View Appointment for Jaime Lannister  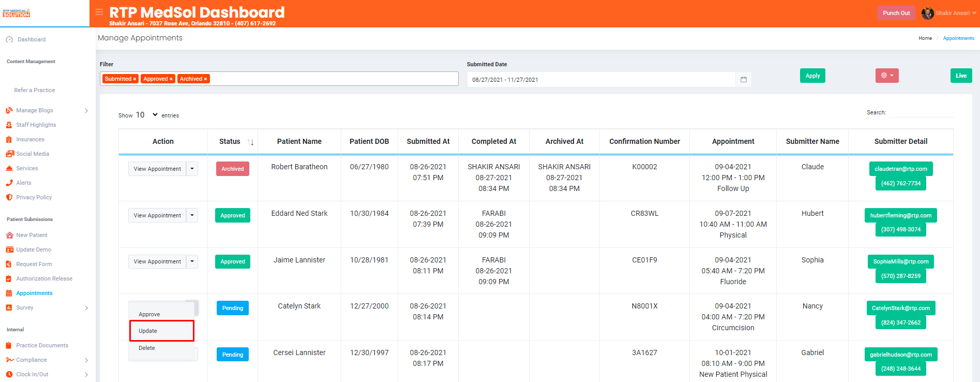click(x=157, y=261)
